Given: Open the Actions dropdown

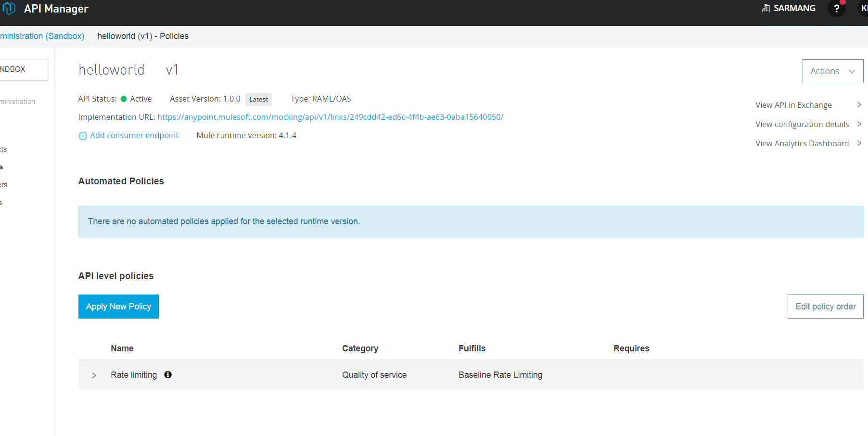Looking at the screenshot, I should click(832, 71).
